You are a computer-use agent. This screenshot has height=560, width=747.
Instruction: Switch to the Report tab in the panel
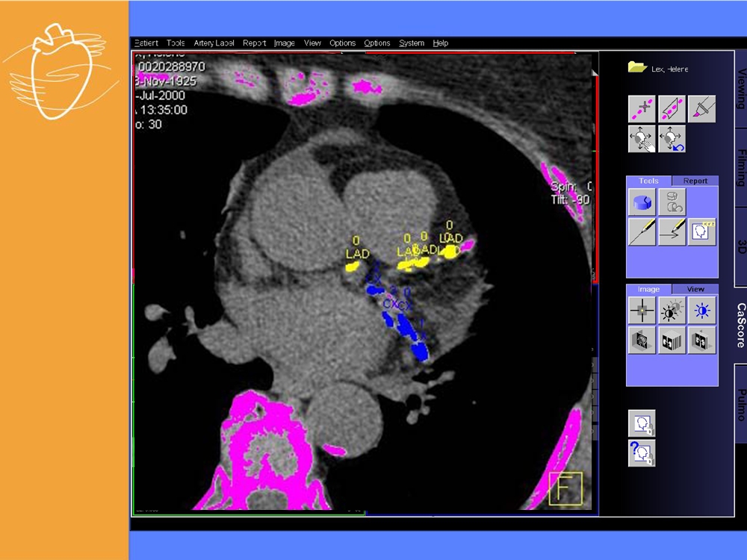pos(695,181)
